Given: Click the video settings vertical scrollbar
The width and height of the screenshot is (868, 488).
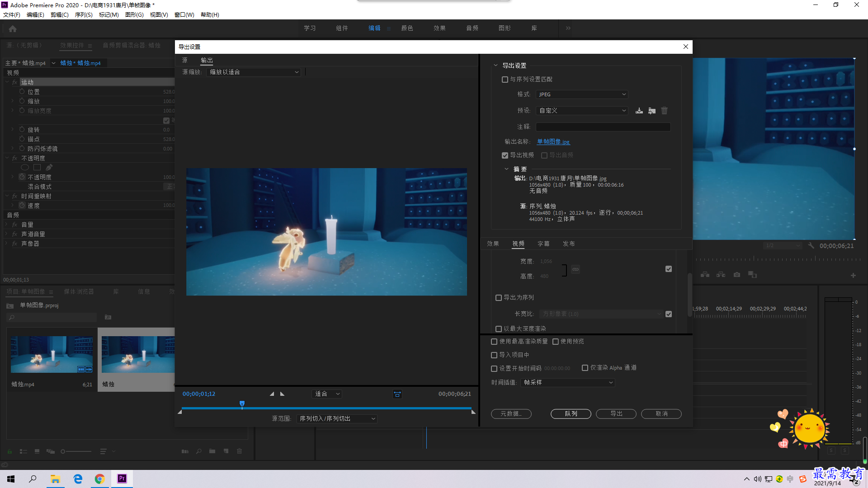Looking at the screenshot, I should click(x=689, y=295).
